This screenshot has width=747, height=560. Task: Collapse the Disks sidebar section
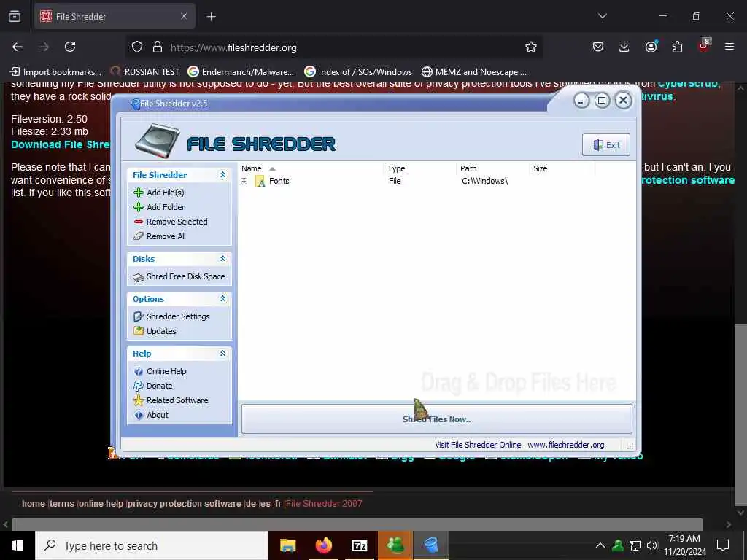[x=222, y=259]
